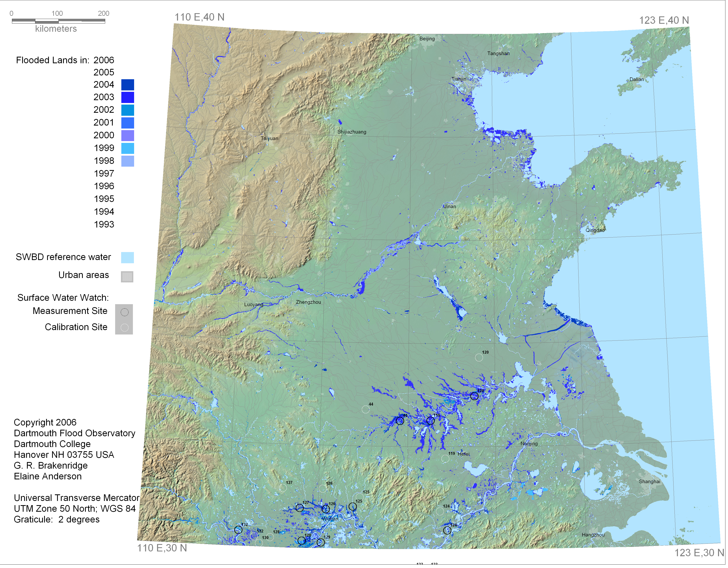
Task: Click the Zhengzhou city label
Action: (x=308, y=302)
